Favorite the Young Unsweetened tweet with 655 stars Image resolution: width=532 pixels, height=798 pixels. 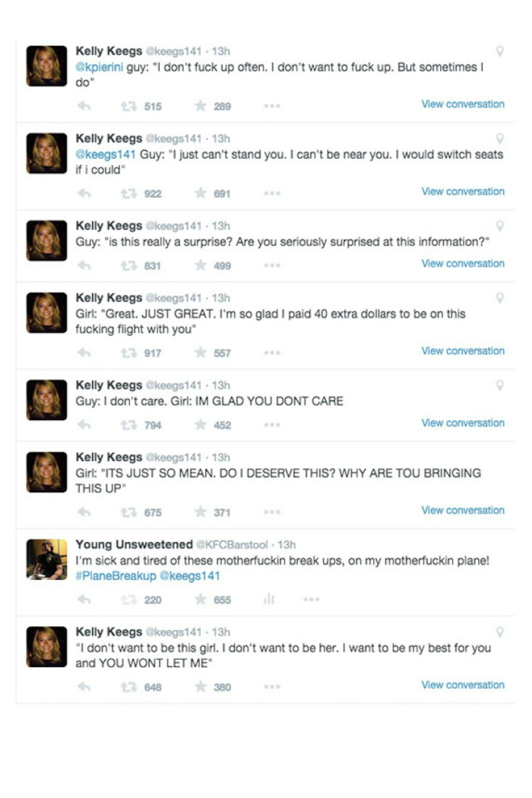point(200,599)
